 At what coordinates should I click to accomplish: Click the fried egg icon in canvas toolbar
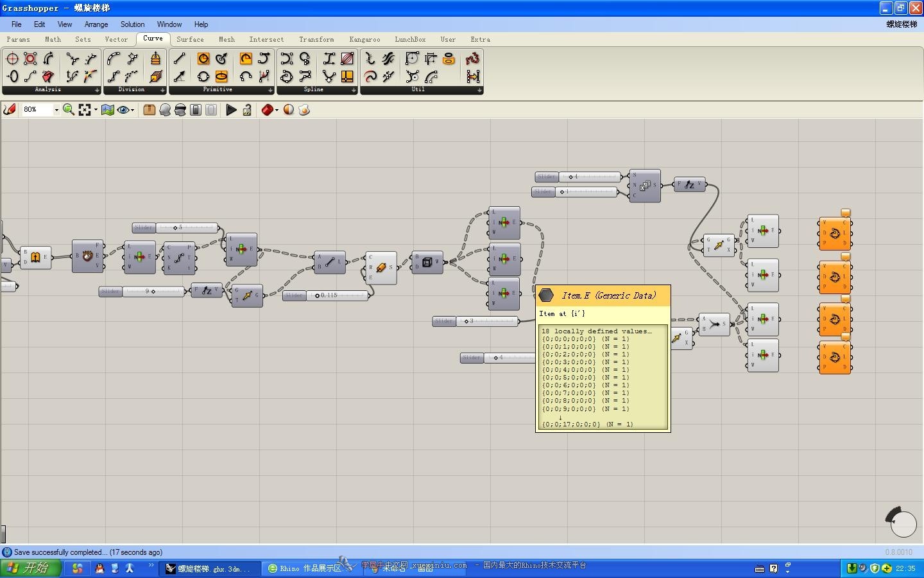click(x=304, y=110)
